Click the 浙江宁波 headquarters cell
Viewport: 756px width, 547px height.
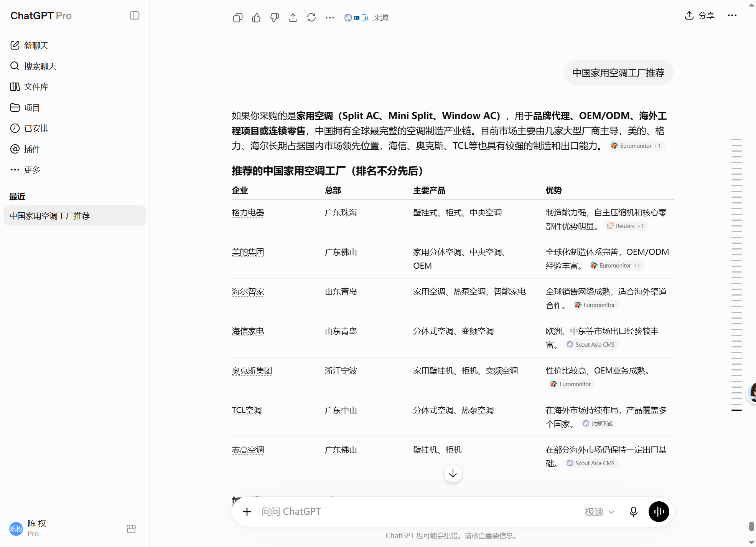pyautogui.click(x=341, y=371)
